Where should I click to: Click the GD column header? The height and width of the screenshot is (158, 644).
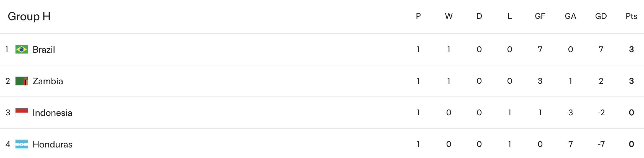[601, 16]
